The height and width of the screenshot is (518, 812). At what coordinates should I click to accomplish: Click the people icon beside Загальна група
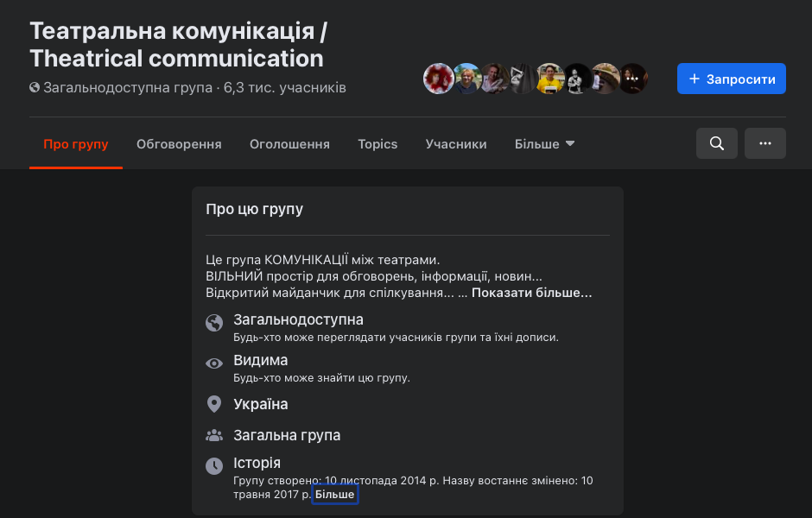point(214,436)
